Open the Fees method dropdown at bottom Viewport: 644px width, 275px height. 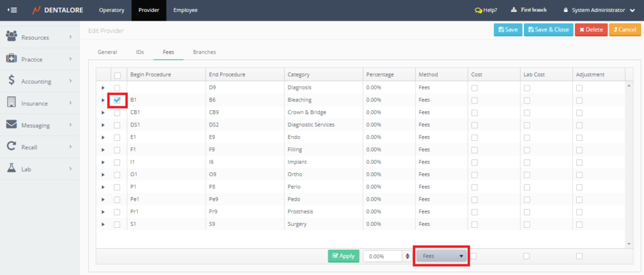click(441, 256)
